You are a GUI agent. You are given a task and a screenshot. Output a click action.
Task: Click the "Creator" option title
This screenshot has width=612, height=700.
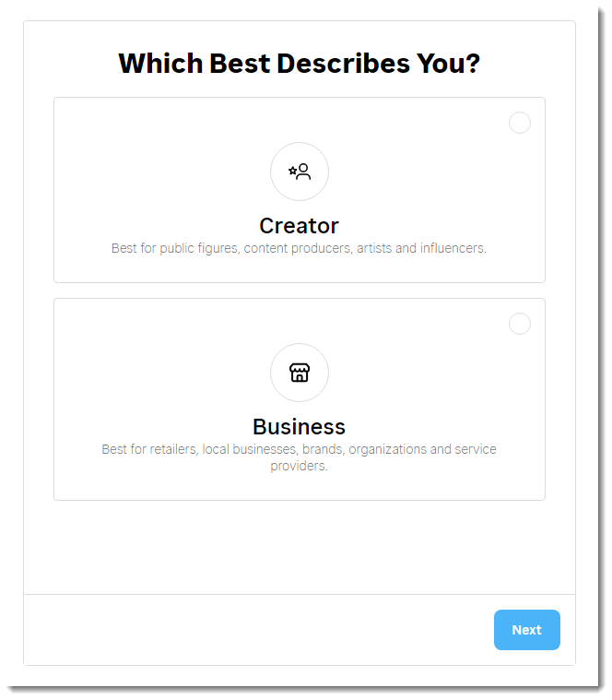[x=300, y=226]
